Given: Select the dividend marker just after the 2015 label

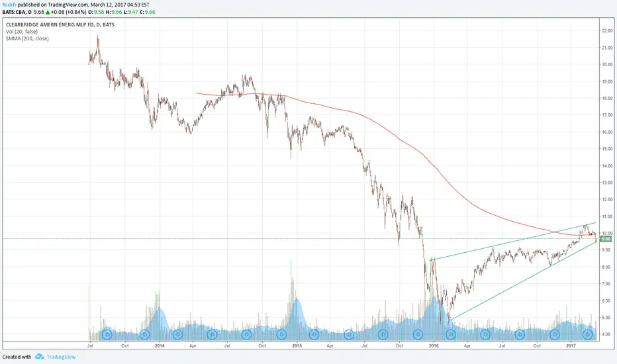Looking at the screenshot, I should [x=314, y=334].
